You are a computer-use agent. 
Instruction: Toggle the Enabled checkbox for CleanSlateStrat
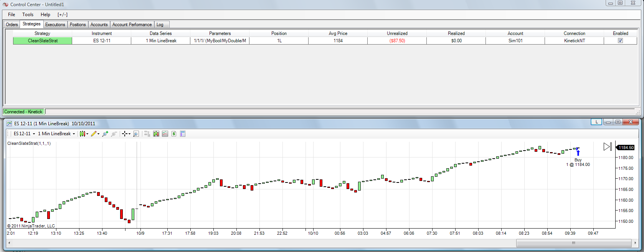click(x=620, y=41)
